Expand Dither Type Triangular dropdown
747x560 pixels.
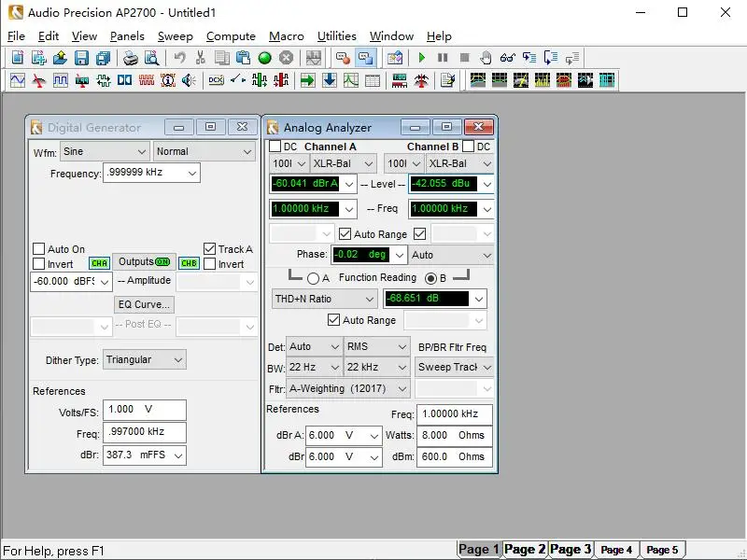point(145,359)
